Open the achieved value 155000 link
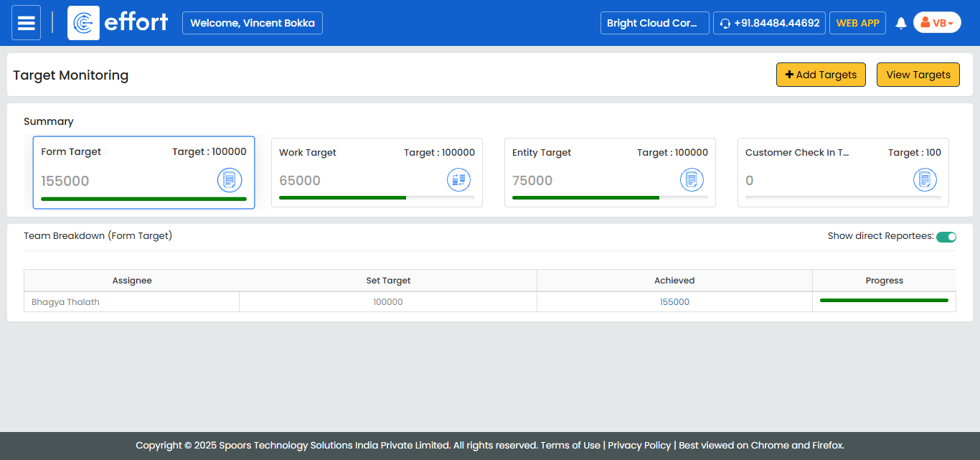The width and height of the screenshot is (980, 460). pos(674,302)
